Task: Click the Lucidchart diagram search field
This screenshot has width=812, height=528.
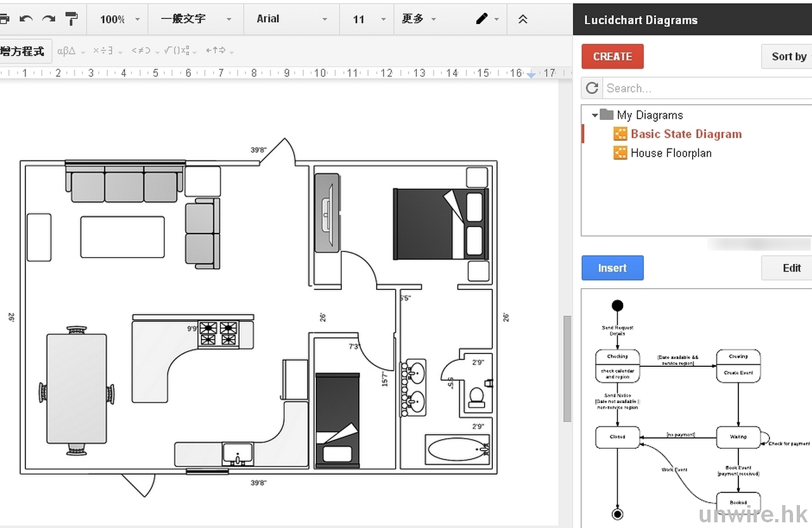Action: (704, 88)
